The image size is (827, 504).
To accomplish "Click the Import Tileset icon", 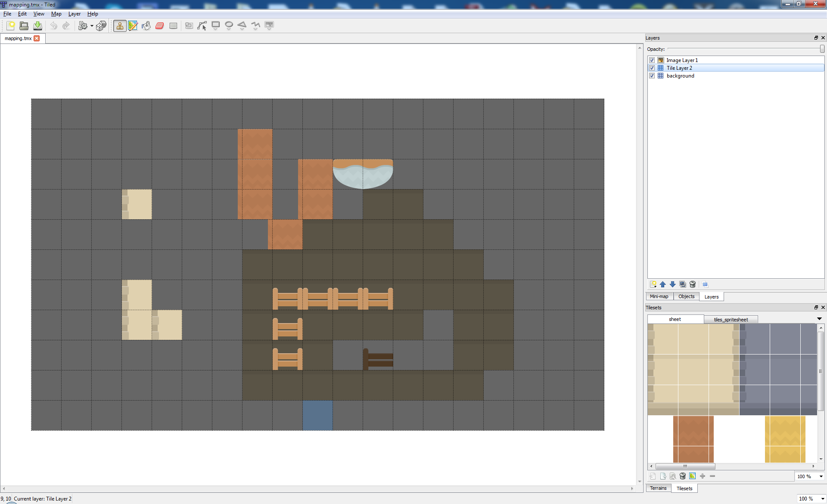I will [653, 476].
